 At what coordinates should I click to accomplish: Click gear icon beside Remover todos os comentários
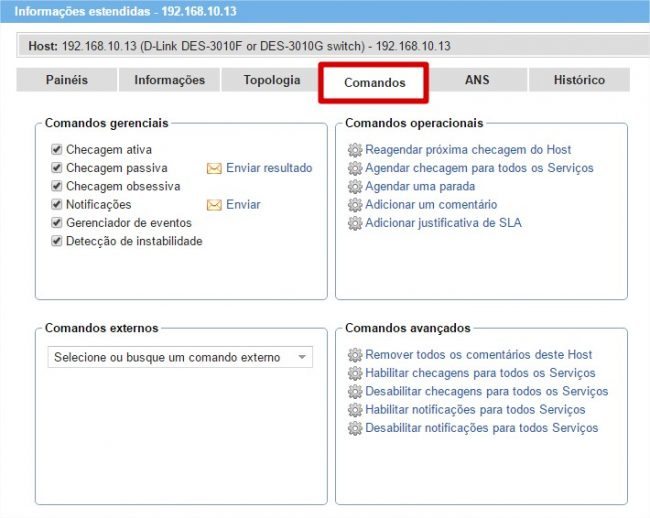[354, 355]
